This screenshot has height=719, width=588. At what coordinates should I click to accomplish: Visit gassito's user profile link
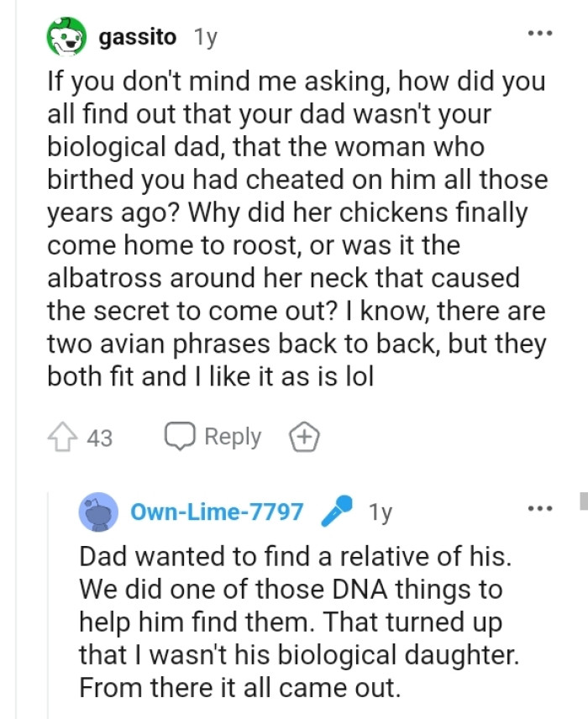(138, 38)
